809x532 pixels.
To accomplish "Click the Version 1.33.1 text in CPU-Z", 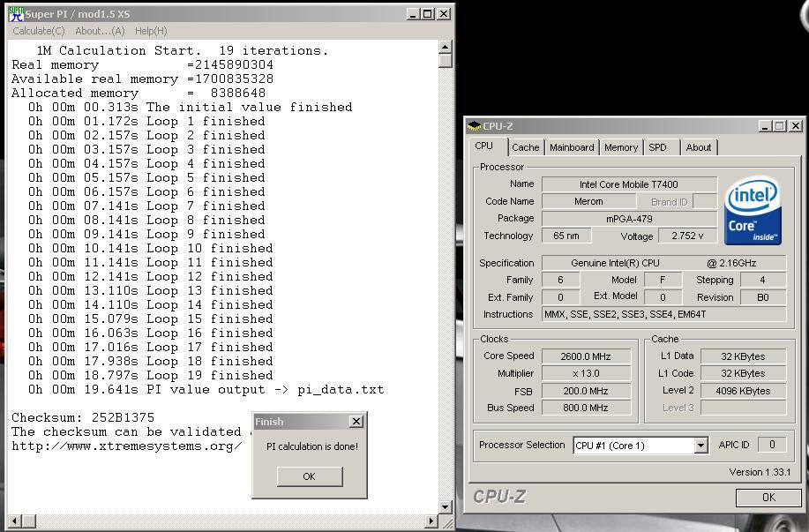I will click(760, 472).
